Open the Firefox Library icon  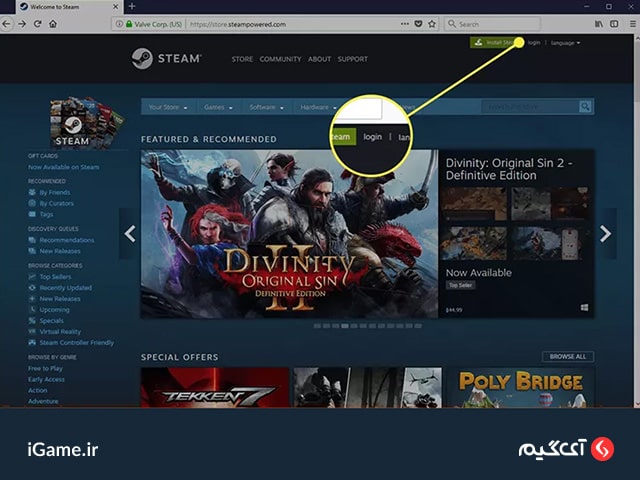pos(599,24)
